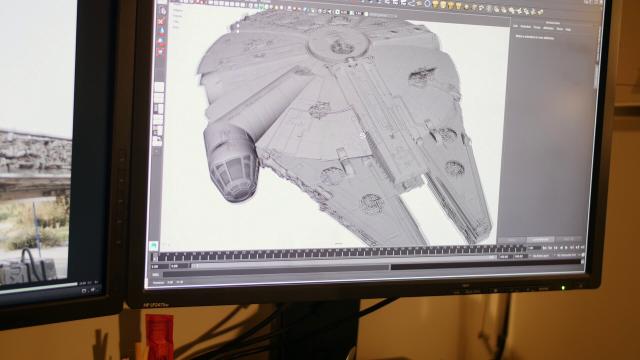Click the go-to-start playback button
This screenshot has height=360, width=640.
tap(544, 247)
